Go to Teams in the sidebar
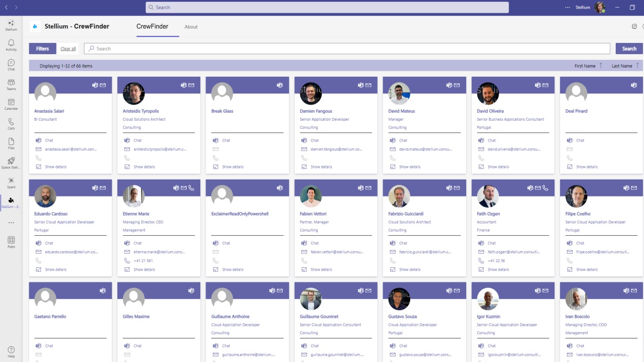The width and height of the screenshot is (644, 362). click(x=11, y=85)
